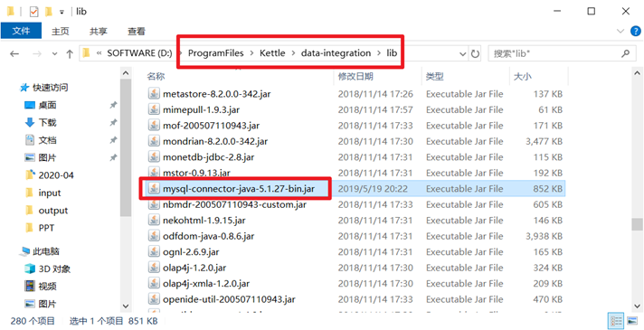Click the ProgramFiles breadcrumb
644x330 pixels.
[215, 53]
